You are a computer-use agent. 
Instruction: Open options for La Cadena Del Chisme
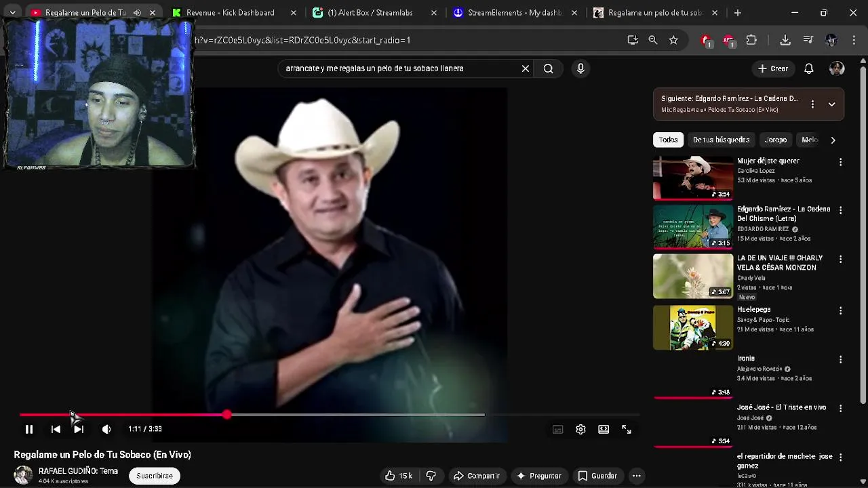point(840,211)
